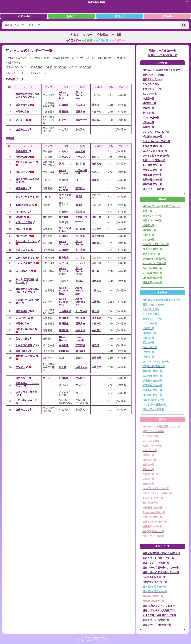
Task: Play YouTube icon for 13日の金曜日
Action: pos(36,205)
